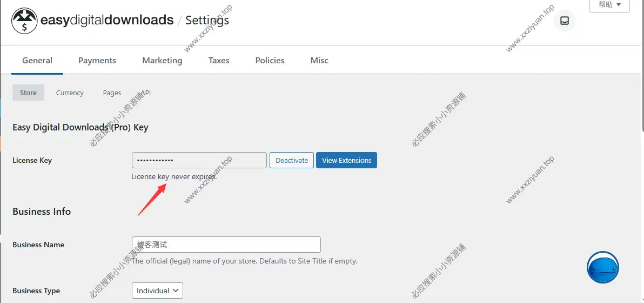
Task: Go to the Pages sub-tab
Action: coord(112,93)
